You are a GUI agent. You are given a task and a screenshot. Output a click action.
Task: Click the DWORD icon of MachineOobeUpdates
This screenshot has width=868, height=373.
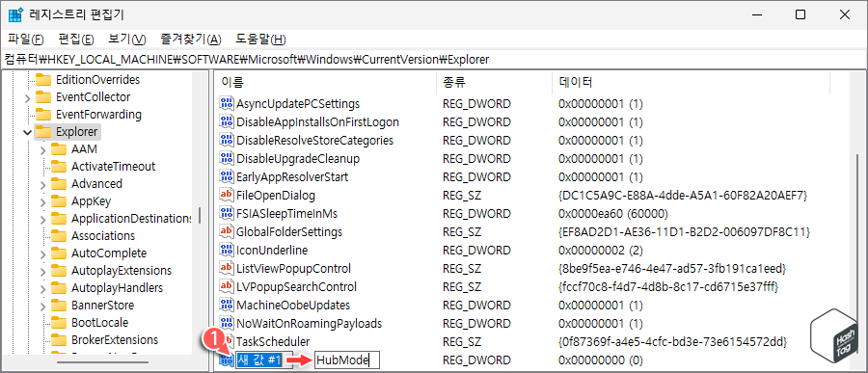(x=227, y=305)
